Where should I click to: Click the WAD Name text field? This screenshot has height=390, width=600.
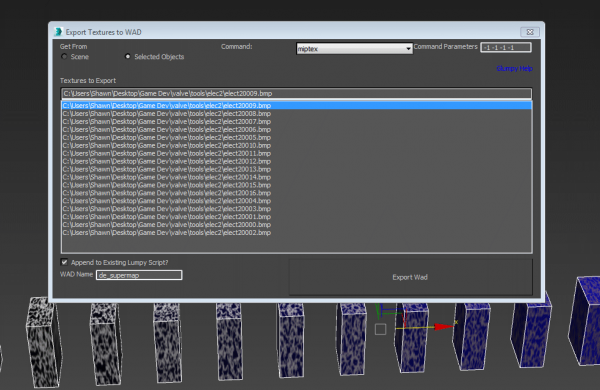[x=139, y=275]
